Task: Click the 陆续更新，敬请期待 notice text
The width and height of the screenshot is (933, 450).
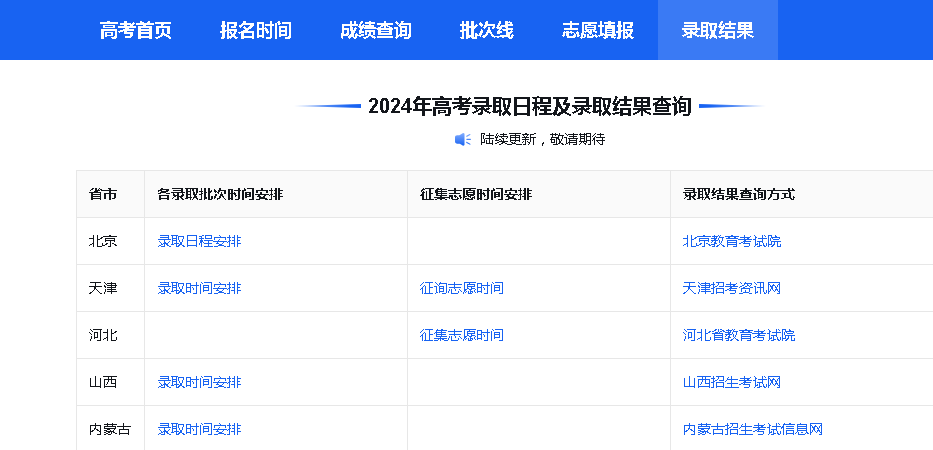Action: [542, 139]
